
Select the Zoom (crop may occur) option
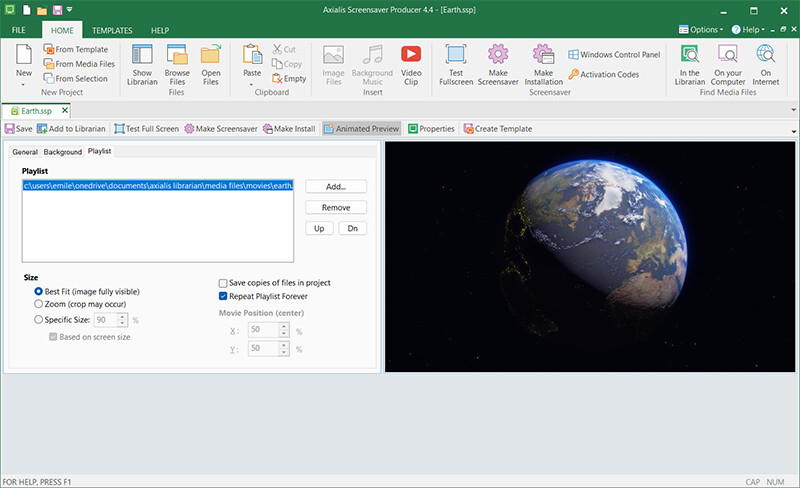(x=39, y=303)
